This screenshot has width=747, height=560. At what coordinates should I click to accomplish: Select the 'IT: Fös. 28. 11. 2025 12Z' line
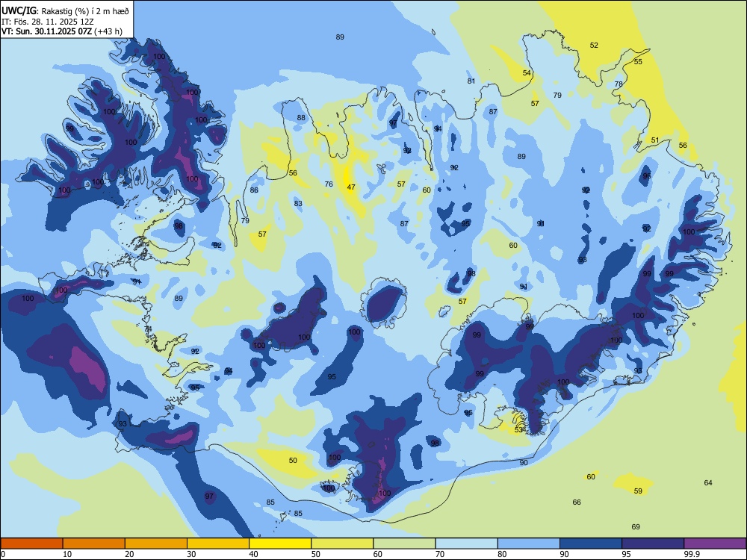click(48, 22)
